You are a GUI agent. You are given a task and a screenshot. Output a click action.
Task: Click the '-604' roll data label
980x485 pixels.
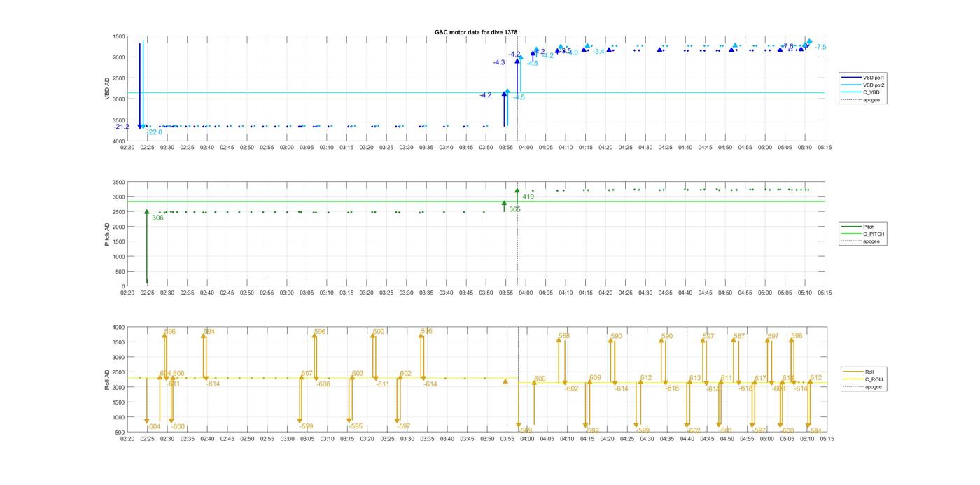tap(153, 427)
